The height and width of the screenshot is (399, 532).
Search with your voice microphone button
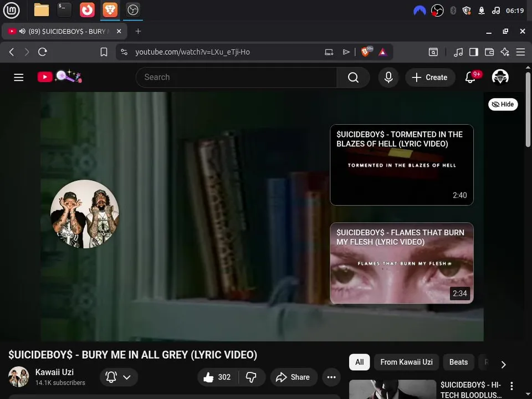[x=388, y=78]
